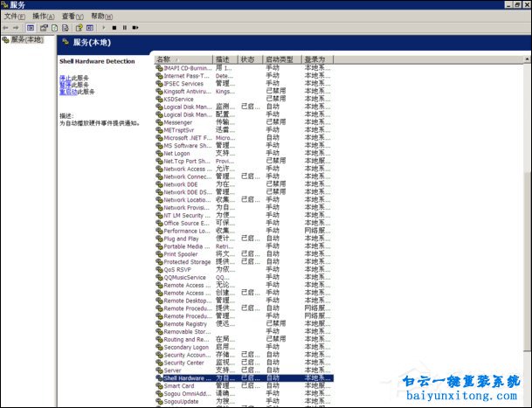Select 服务(本地) in the left tree

(x=26, y=40)
